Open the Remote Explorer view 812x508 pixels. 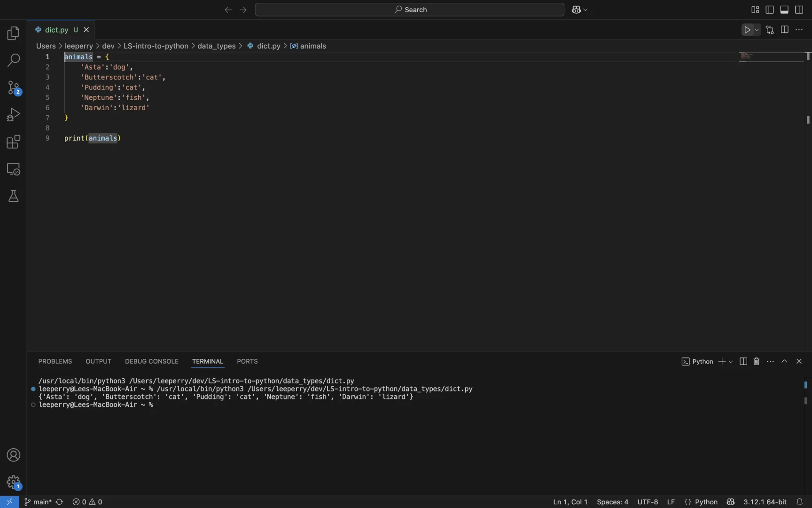click(14, 169)
